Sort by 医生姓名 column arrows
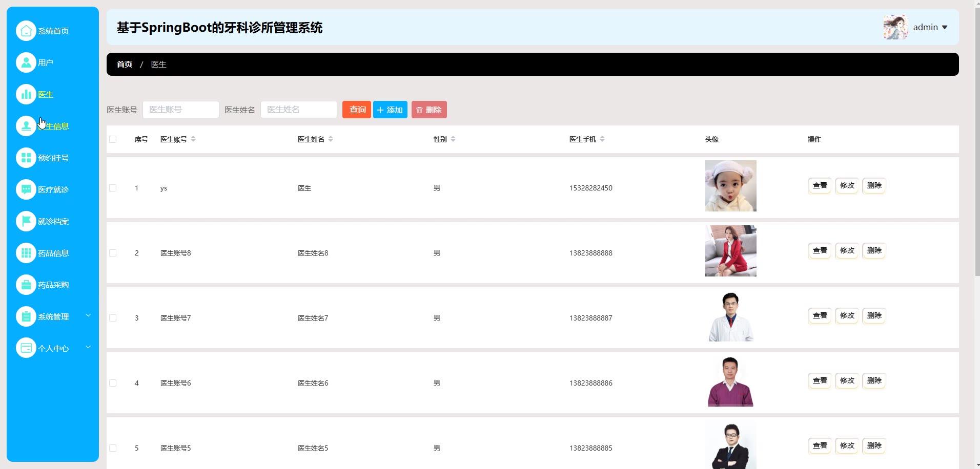 [x=331, y=139]
